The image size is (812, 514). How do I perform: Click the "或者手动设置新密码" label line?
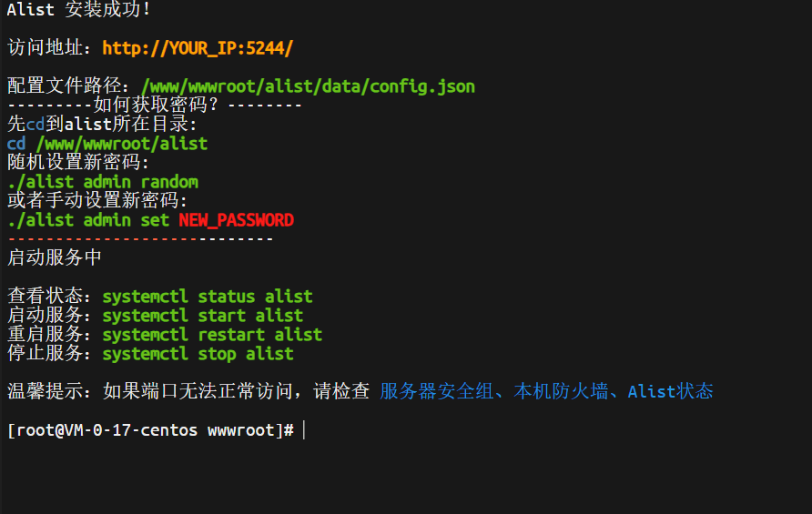(97, 201)
